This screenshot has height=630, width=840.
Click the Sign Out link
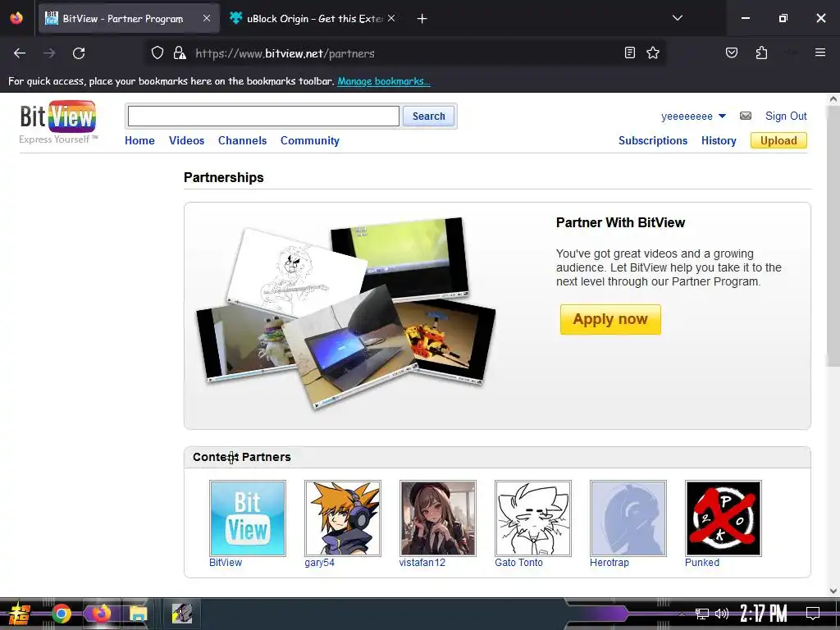point(786,116)
